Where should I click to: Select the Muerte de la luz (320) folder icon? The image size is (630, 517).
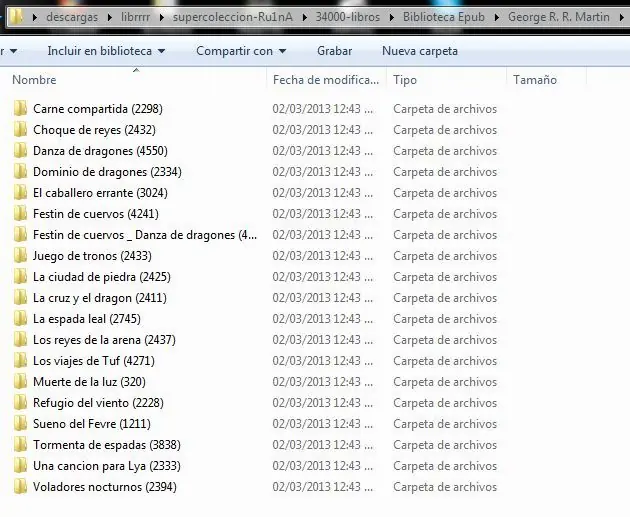point(20,382)
